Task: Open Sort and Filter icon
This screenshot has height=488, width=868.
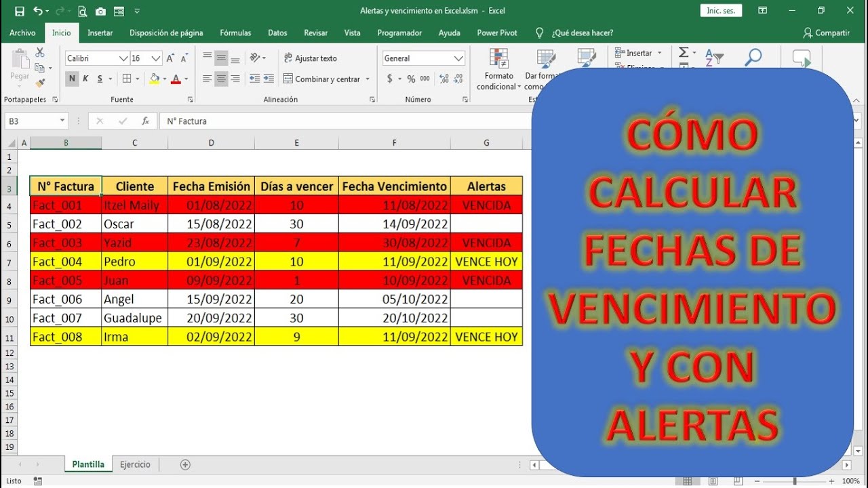Action: pyautogui.click(x=714, y=58)
